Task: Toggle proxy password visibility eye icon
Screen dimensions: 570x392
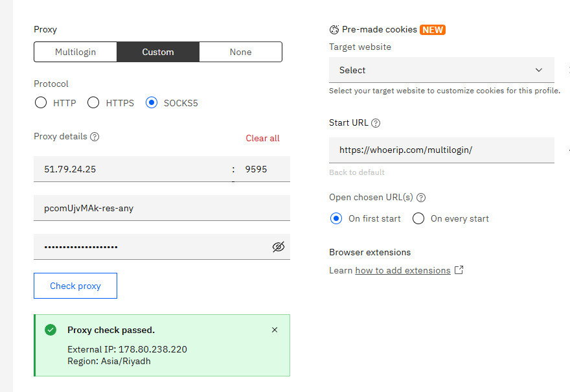Action: pyautogui.click(x=279, y=247)
